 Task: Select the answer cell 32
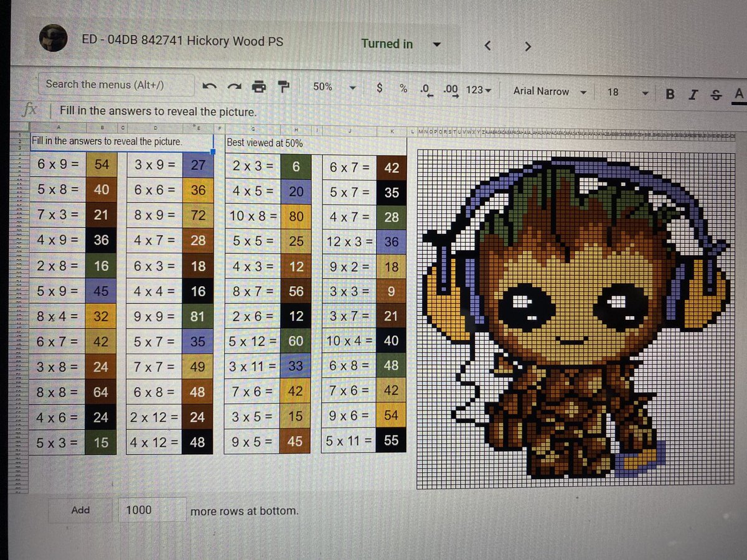click(101, 316)
